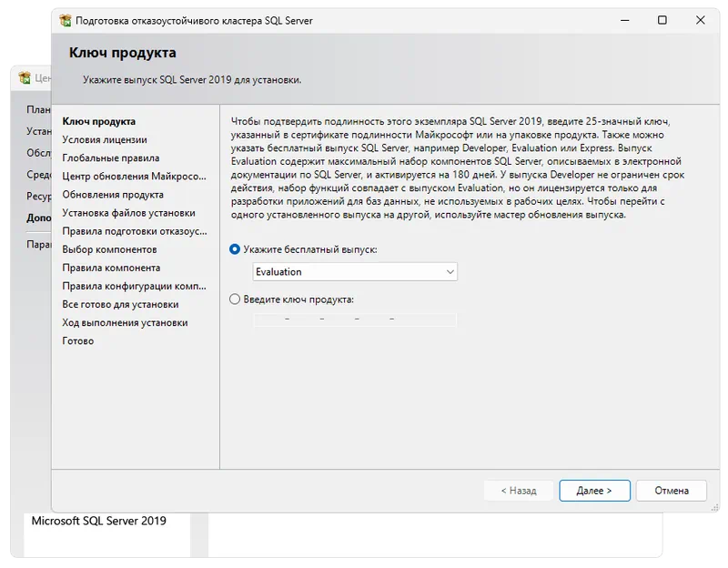The height and width of the screenshot is (568, 728).
Task: Select the Ключ продукта step
Action: (x=99, y=121)
